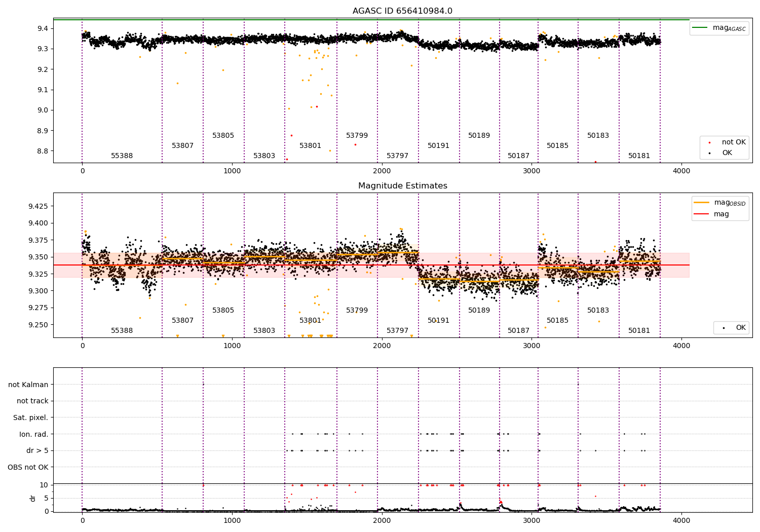Click obsid label 53801 in Magnitude Estimates panel

click(x=311, y=321)
